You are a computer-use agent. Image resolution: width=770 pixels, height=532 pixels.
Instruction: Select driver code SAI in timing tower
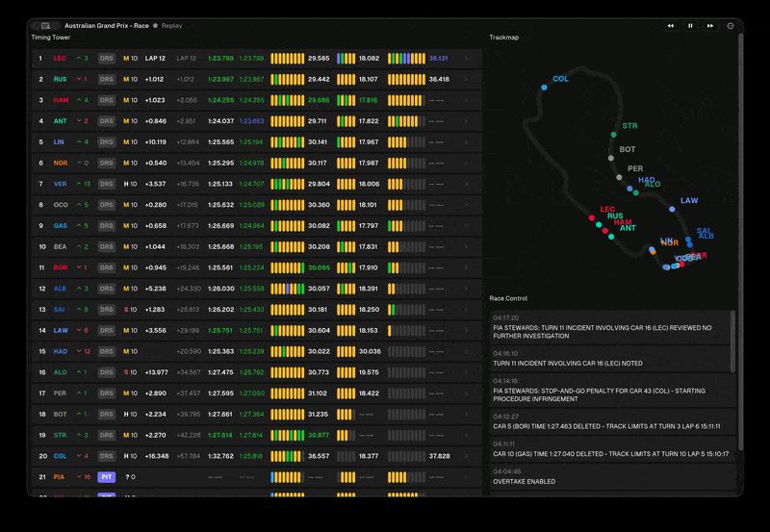point(60,310)
